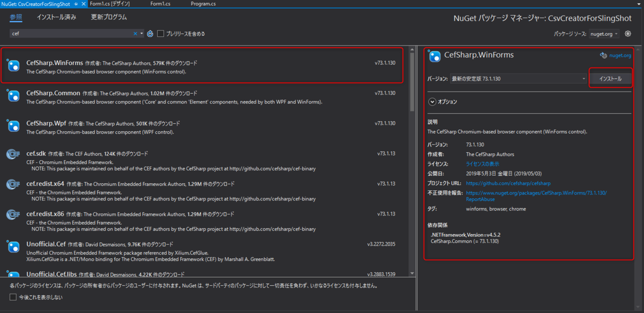Select the CefSharp.Common package name
Viewport: 644px width, 313px height.
pyautogui.click(x=53, y=93)
